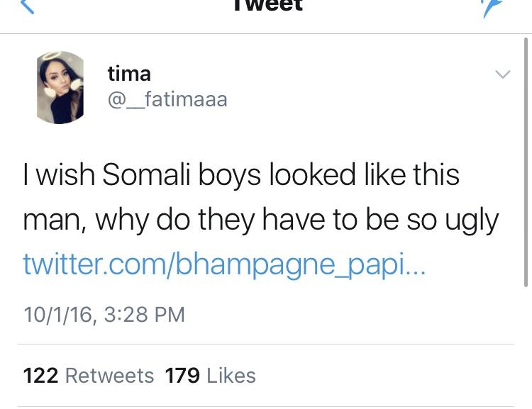Viewport: 532px width, 409px height.
Task: View the list of 179 Likes
Action: pyautogui.click(x=210, y=375)
